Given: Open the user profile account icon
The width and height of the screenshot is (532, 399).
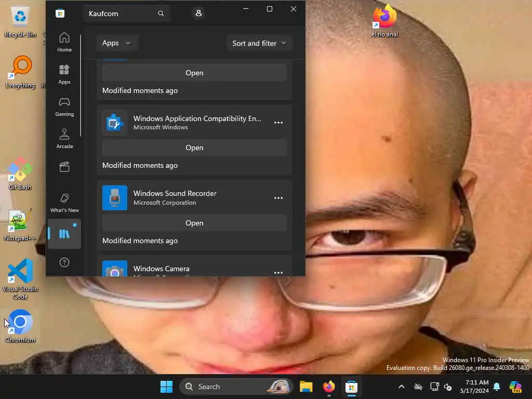Looking at the screenshot, I should [x=198, y=13].
